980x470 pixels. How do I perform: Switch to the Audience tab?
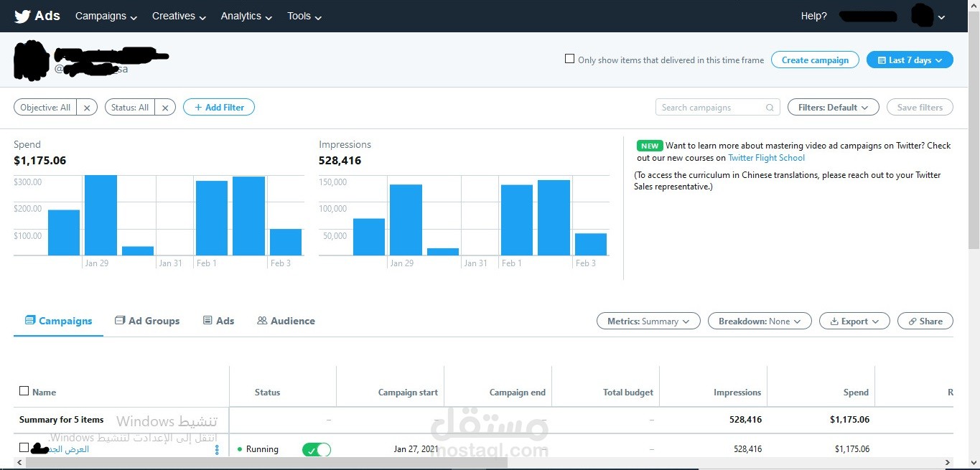[x=286, y=321]
